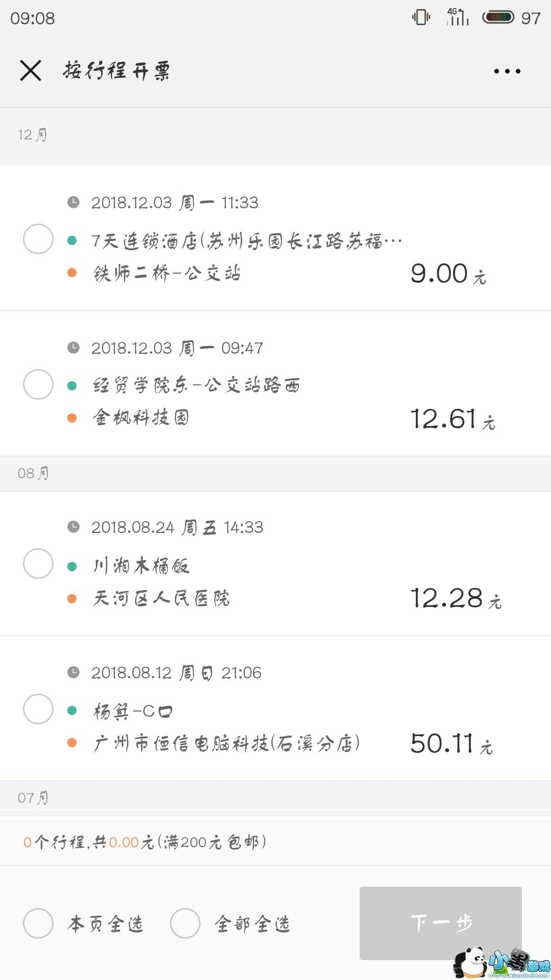Tap clock icon beside 2018.08.12 21:06

[73, 672]
